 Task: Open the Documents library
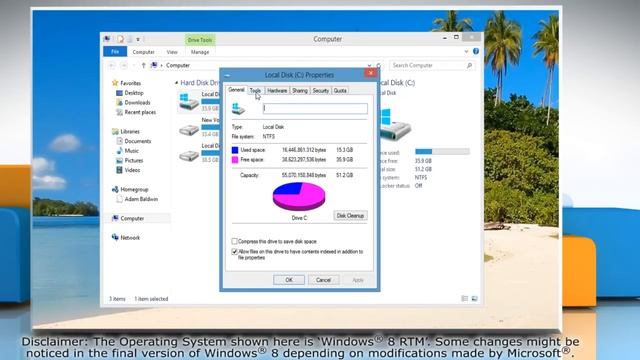tap(138, 141)
